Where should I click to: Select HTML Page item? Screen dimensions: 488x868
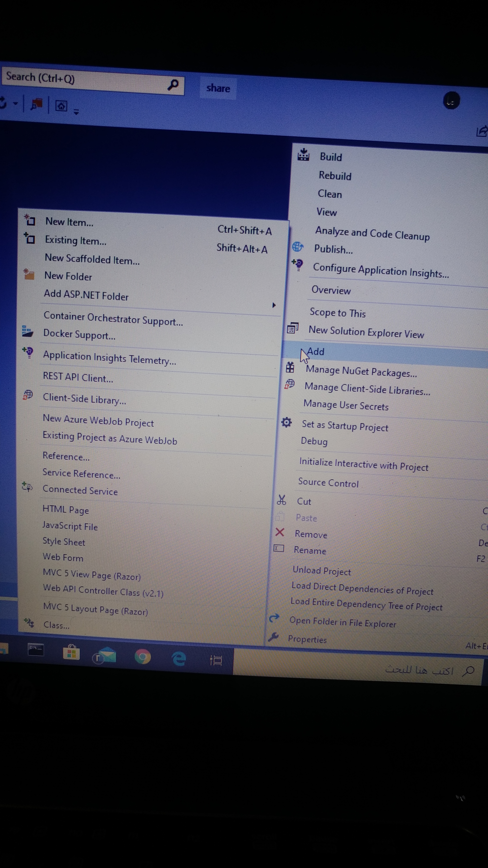pos(66,509)
